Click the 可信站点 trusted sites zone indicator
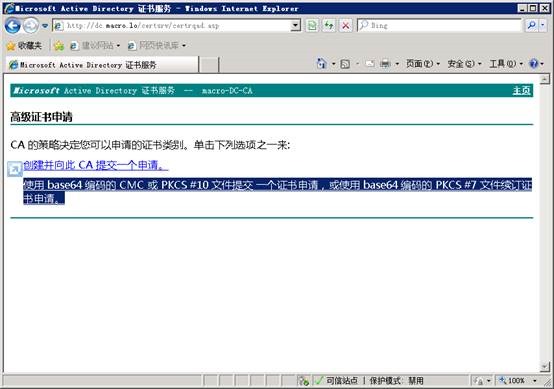The height and width of the screenshot is (389, 554). (x=337, y=381)
